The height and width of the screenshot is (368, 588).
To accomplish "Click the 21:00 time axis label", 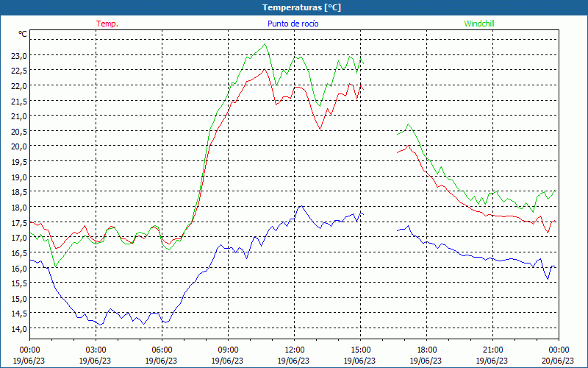I will coord(492,350).
